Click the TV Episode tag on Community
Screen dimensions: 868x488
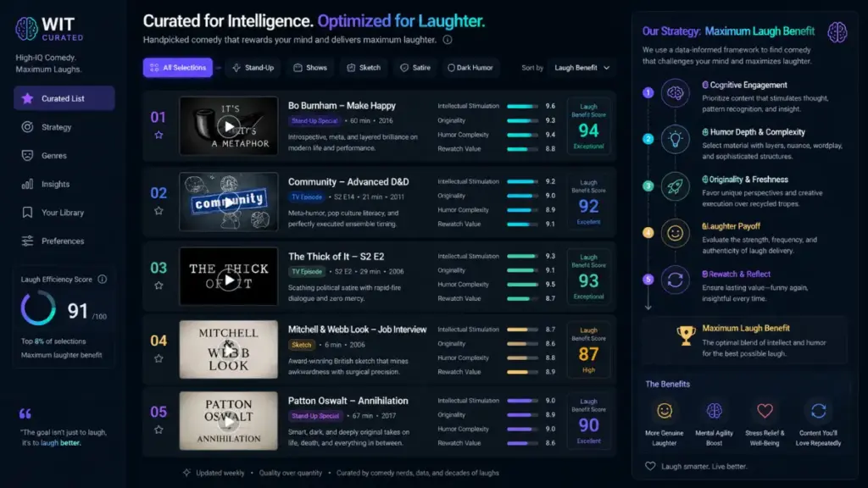click(x=306, y=197)
